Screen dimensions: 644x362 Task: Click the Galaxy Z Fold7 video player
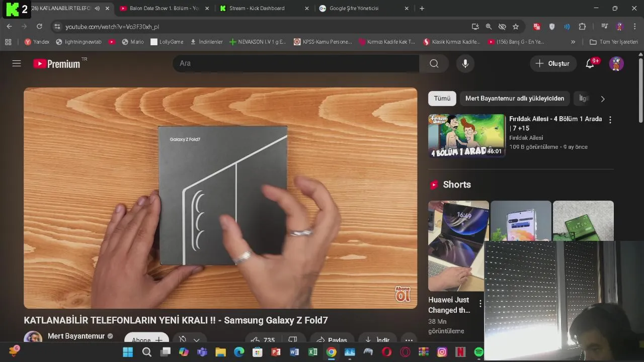coord(220,198)
